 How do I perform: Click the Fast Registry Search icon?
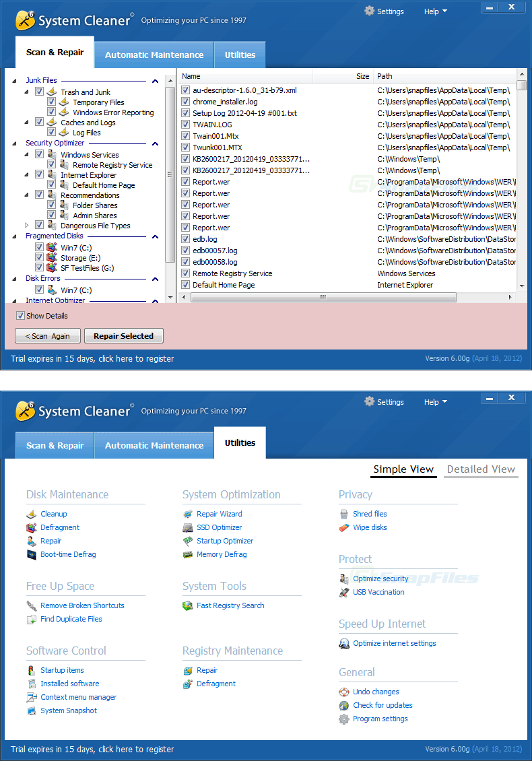coord(188,605)
